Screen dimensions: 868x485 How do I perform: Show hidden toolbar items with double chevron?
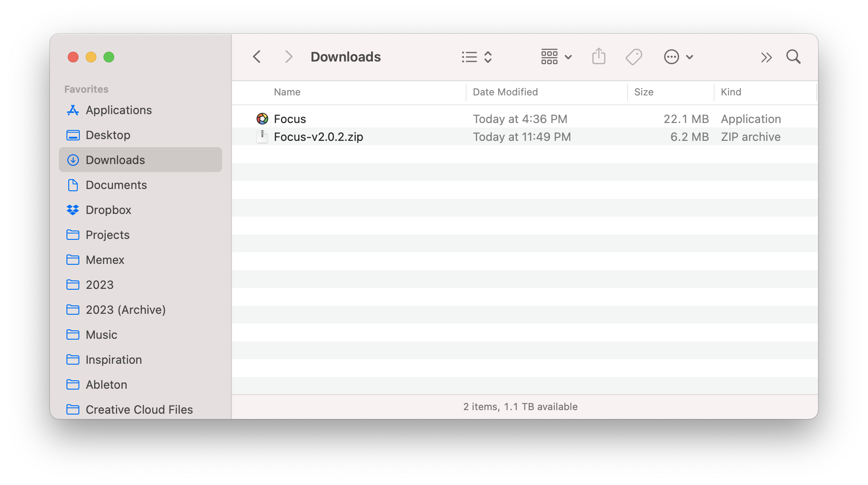tap(766, 57)
